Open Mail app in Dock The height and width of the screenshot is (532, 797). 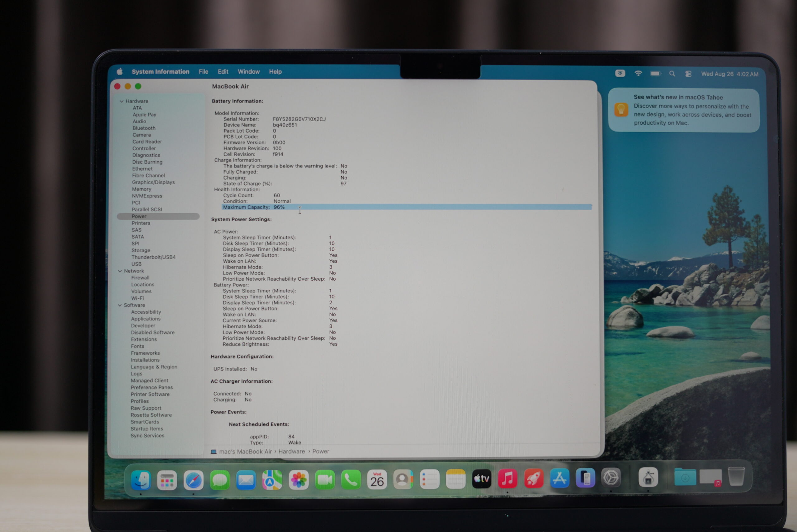point(246,480)
